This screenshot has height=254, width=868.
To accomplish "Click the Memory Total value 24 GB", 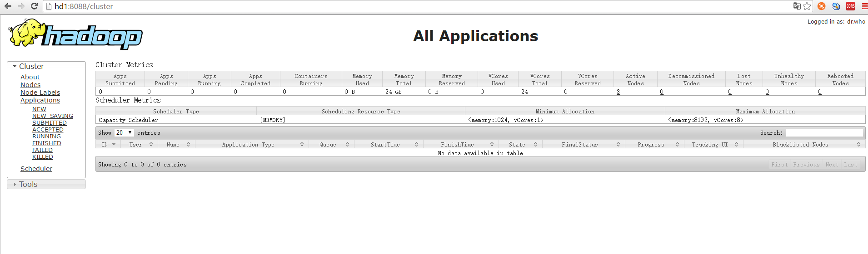I will point(394,92).
